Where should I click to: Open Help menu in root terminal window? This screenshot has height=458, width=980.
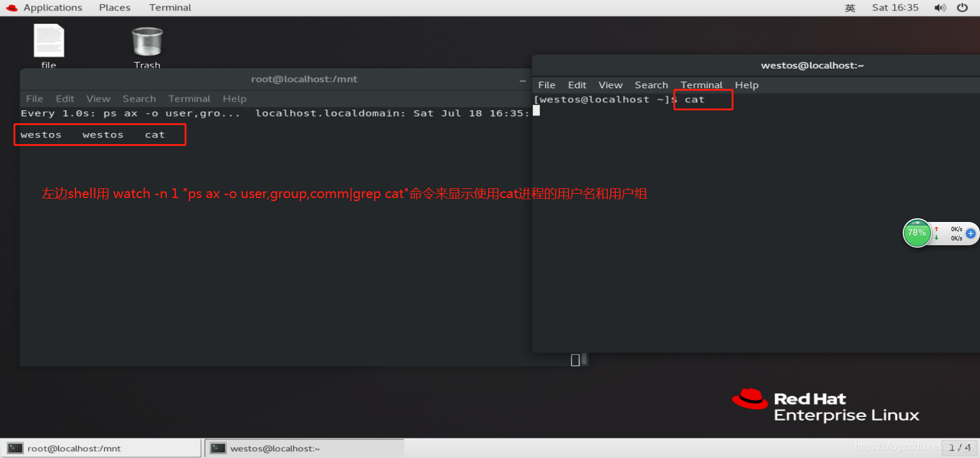click(234, 99)
